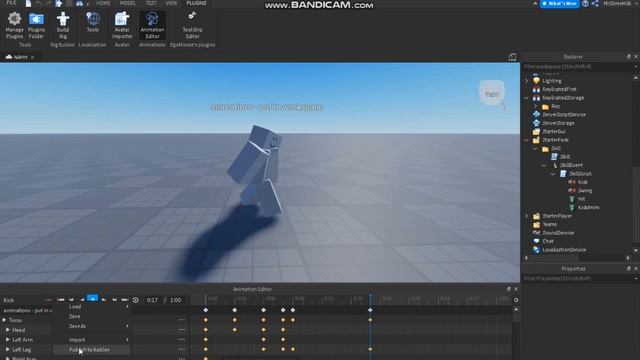Open the Kick animation options menu
The image size is (640, 360).
(x=48, y=300)
